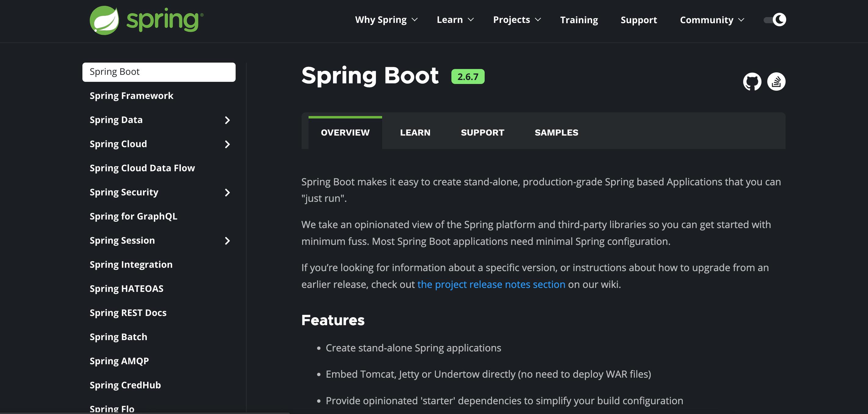Open Spring for GraphQL project
Screen dimensions: 868x414
tap(133, 216)
